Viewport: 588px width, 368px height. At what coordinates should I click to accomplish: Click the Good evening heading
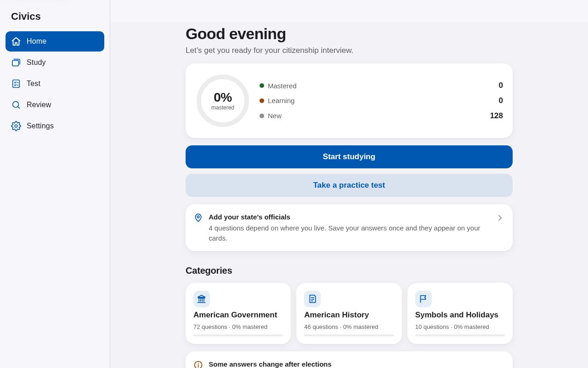(236, 34)
